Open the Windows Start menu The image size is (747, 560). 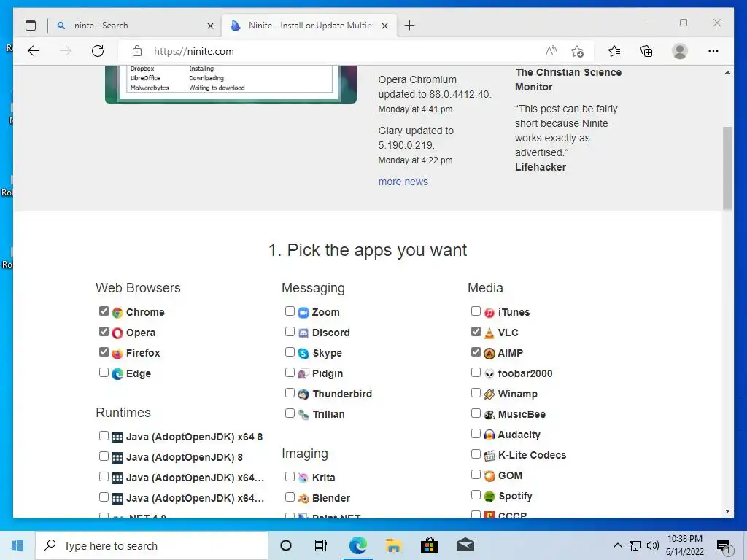coord(18,545)
